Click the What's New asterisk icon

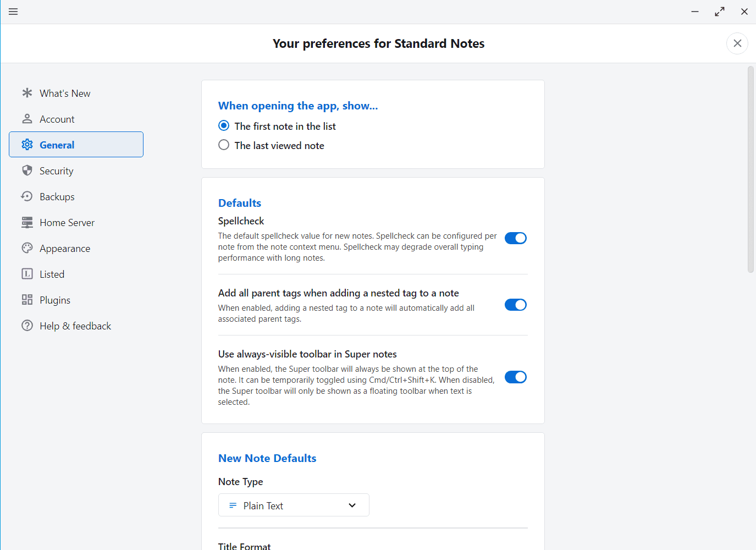[x=27, y=93]
